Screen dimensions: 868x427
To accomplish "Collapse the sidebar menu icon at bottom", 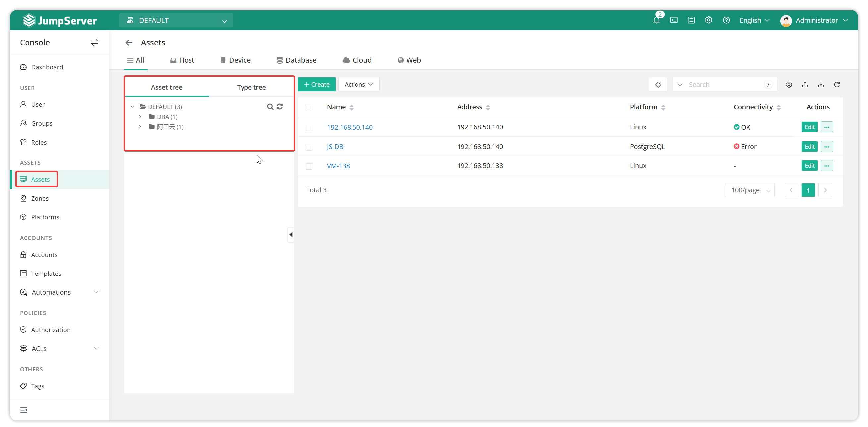I will (23, 410).
